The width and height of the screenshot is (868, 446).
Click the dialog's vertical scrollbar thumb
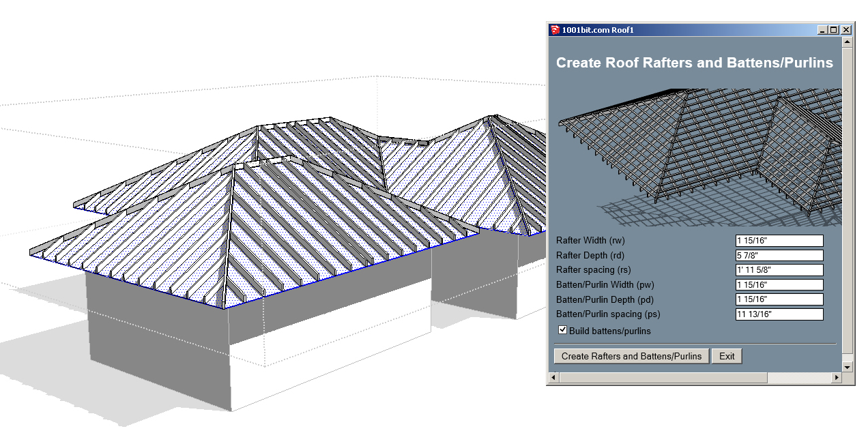pyautogui.click(x=847, y=198)
